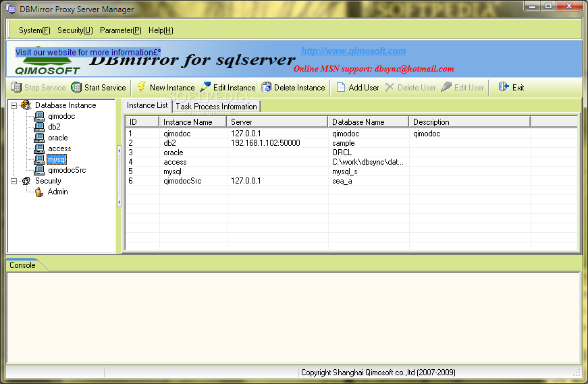Viewport: 588px width, 384px height.
Task: Click inside the Console output area
Action: [x=294, y=318]
